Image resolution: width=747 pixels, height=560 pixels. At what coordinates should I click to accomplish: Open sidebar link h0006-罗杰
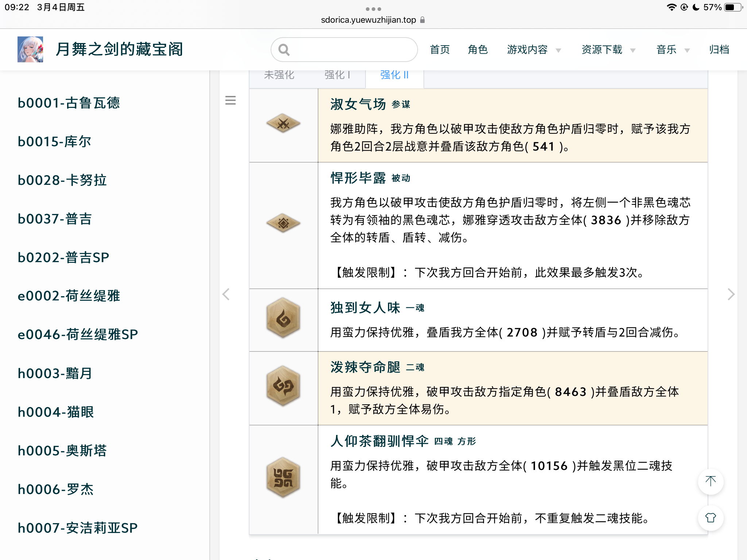point(55,489)
